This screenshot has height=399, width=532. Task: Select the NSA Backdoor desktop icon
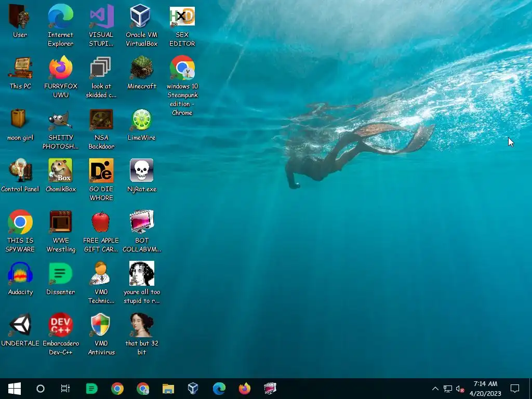[101, 129]
